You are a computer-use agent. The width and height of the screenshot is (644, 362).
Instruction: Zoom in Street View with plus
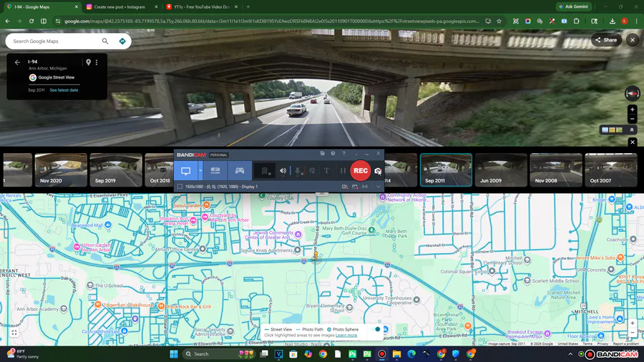pyautogui.click(x=633, y=109)
